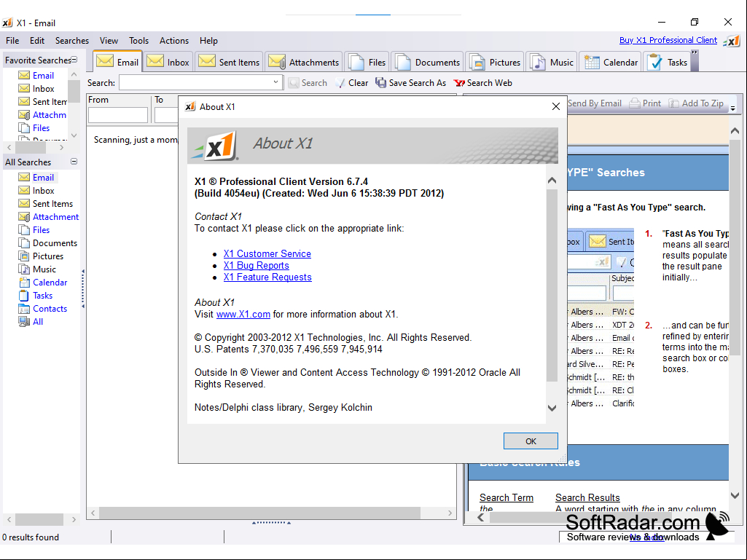Click Tasks icon in All Searches list
Screen dimensions: 747x560
pos(24,296)
